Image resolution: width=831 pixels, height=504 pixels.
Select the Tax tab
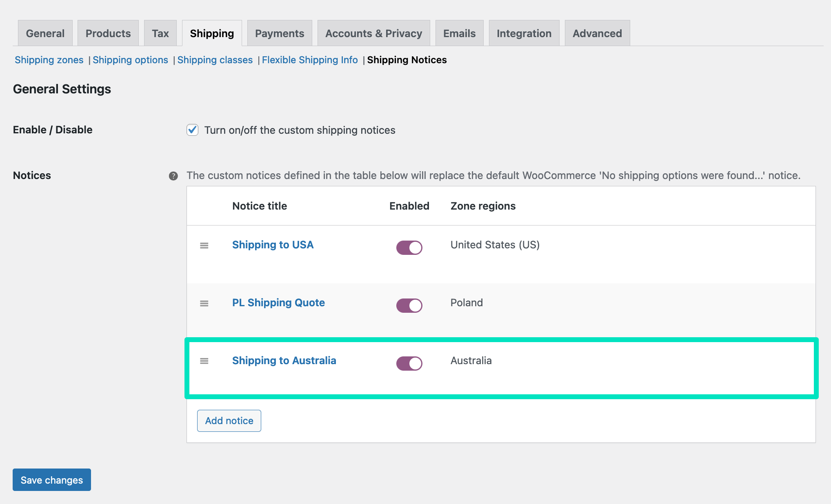click(160, 33)
